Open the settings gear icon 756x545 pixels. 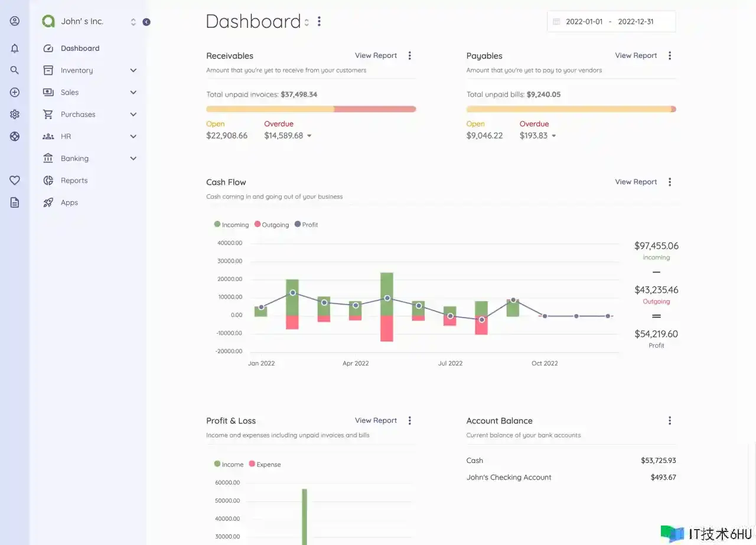(x=15, y=115)
